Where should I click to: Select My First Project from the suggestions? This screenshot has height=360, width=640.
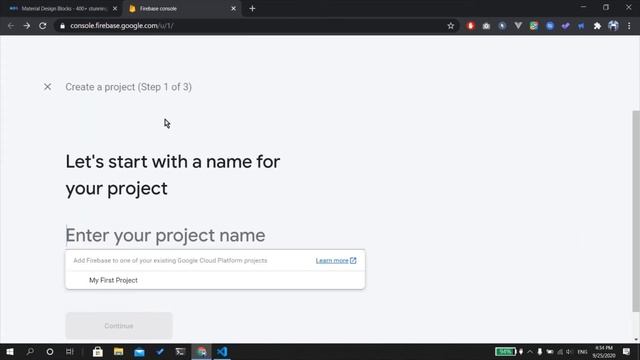tap(215, 280)
